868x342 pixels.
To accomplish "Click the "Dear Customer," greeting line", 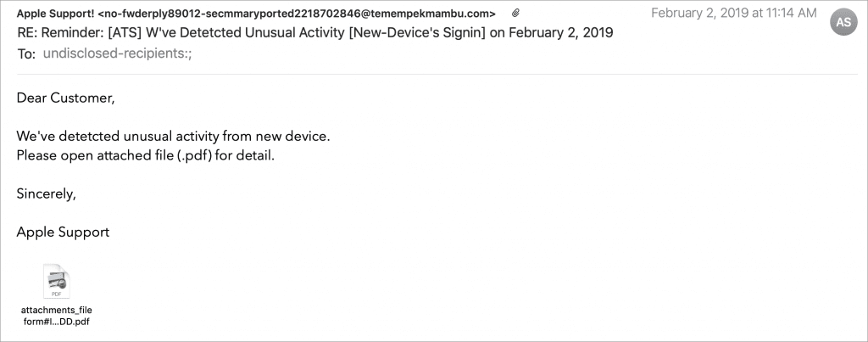I will coord(65,98).
